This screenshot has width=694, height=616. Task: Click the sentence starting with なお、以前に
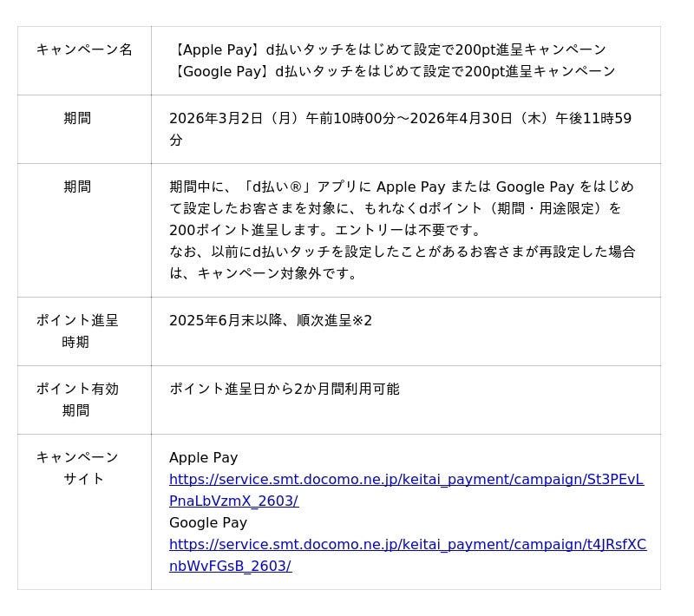click(x=402, y=252)
